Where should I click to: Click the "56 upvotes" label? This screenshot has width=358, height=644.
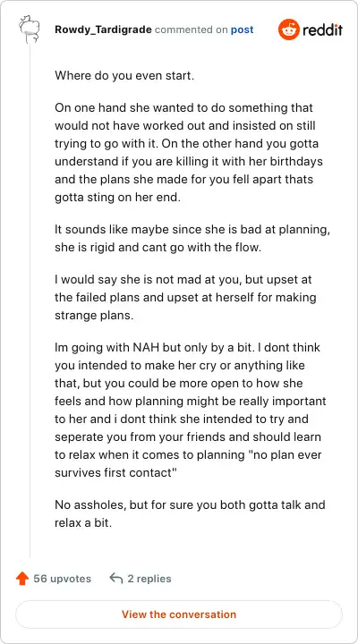click(62, 579)
